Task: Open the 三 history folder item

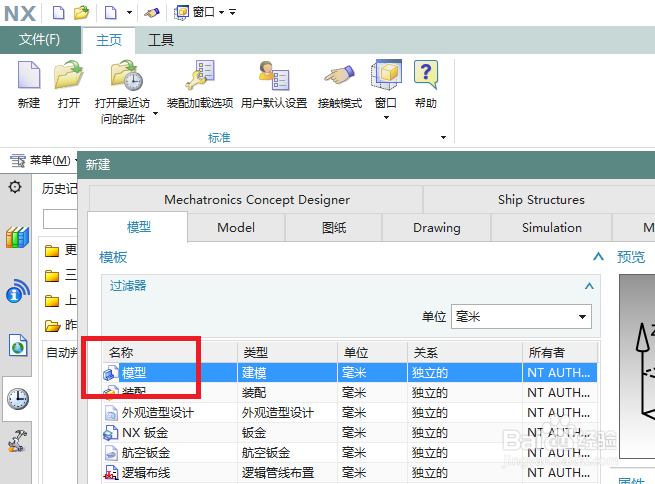Action: point(61,275)
